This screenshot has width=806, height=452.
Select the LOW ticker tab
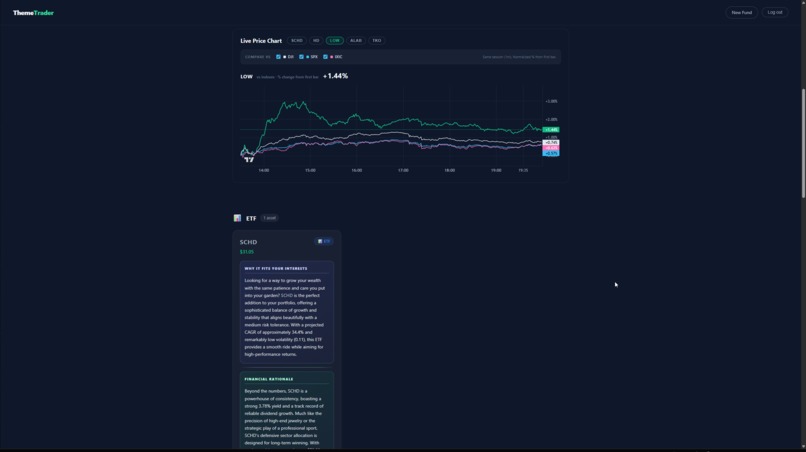pyautogui.click(x=335, y=40)
